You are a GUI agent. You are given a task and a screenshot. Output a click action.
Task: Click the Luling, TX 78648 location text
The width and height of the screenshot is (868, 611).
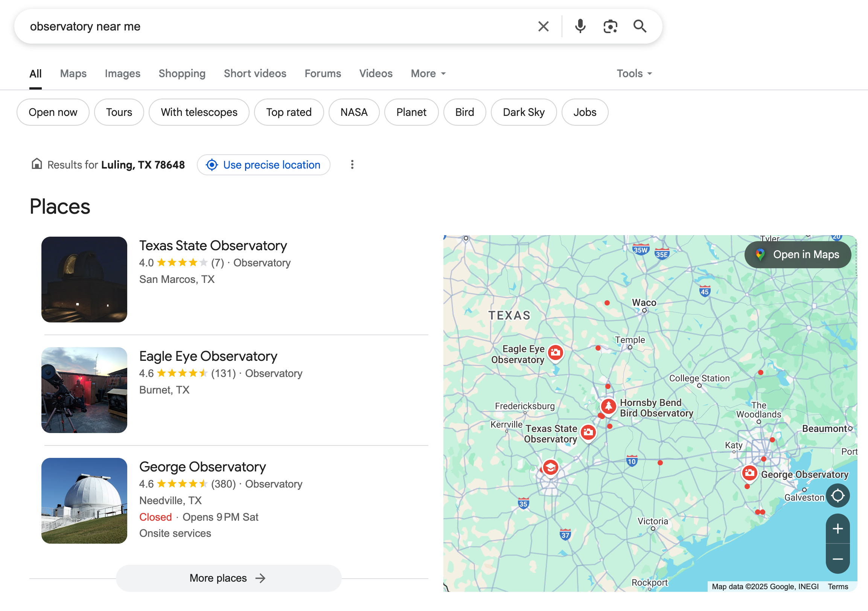[143, 165]
